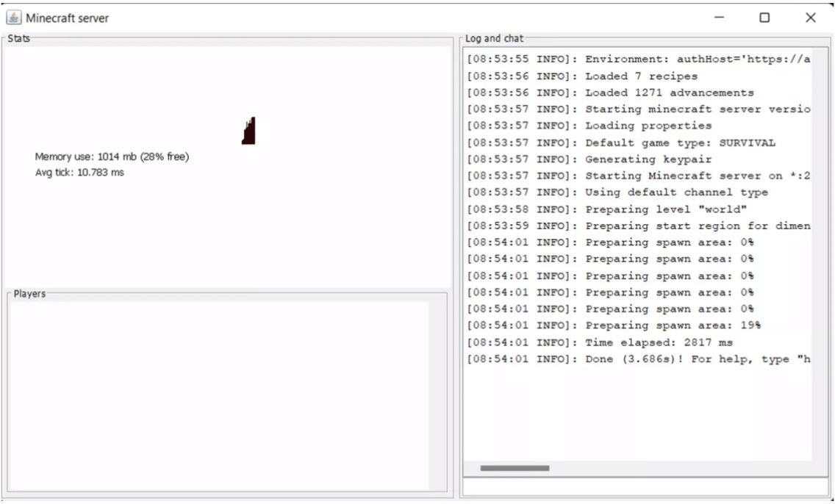Viewport: 835px width, 504px height.
Task: Click the "Loading properties" log line
Action: point(589,126)
